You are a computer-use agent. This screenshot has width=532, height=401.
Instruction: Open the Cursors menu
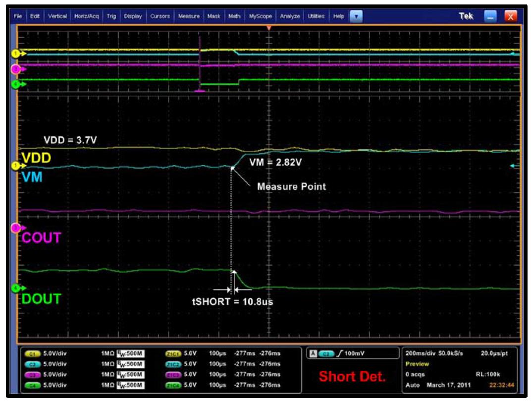point(160,16)
